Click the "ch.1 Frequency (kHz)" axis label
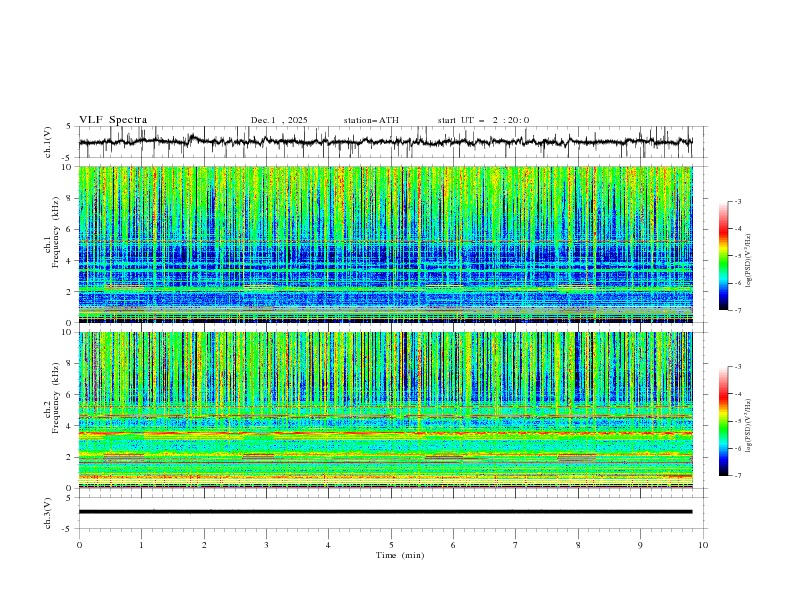 click(52, 244)
